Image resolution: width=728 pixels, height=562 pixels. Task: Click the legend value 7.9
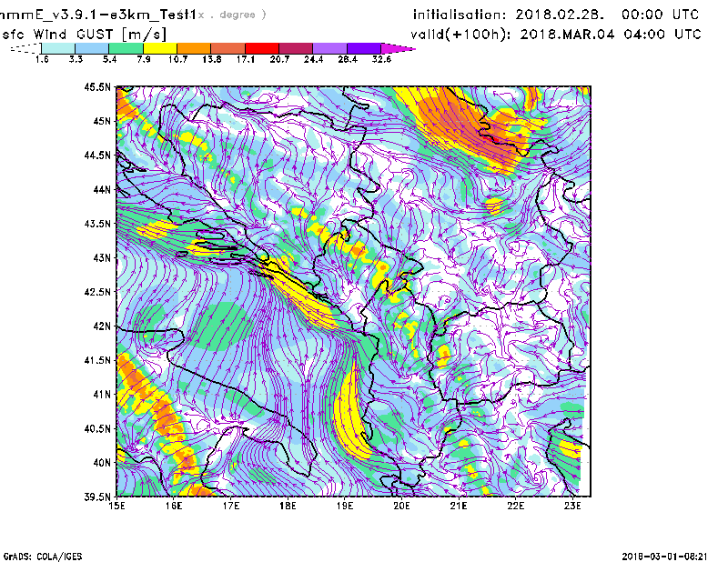click(144, 59)
